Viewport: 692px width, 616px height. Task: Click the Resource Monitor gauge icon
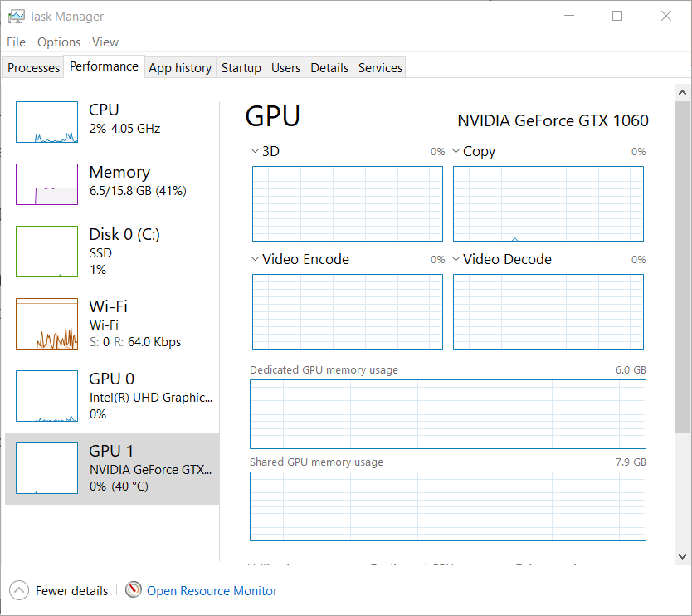pyautogui.click(x=134, y=589)
